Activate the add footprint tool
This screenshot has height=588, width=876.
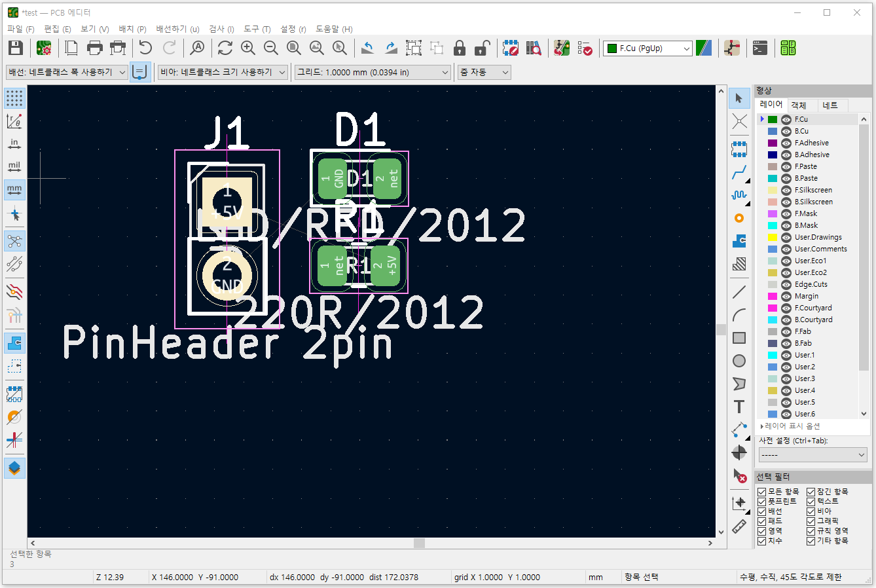[739, 149]
